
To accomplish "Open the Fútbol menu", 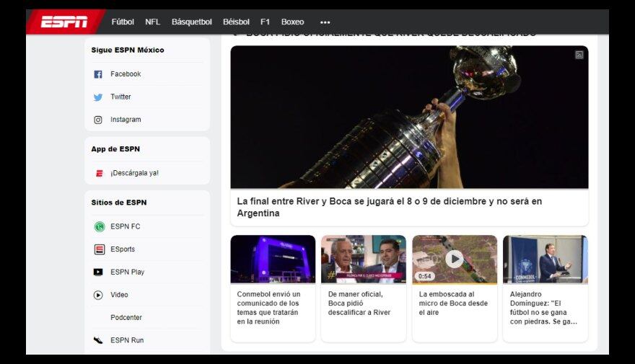I will coord(123,22).
